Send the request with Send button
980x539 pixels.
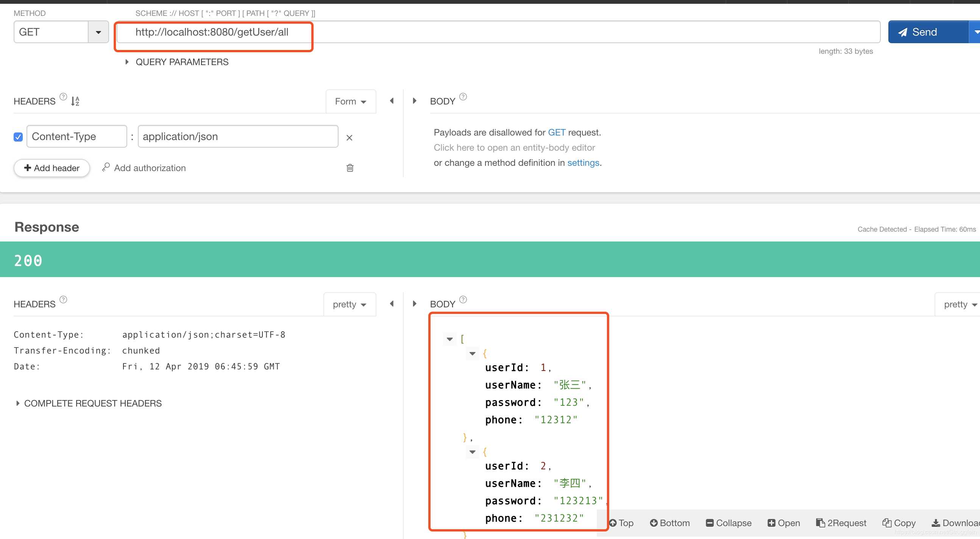point(928,32)
